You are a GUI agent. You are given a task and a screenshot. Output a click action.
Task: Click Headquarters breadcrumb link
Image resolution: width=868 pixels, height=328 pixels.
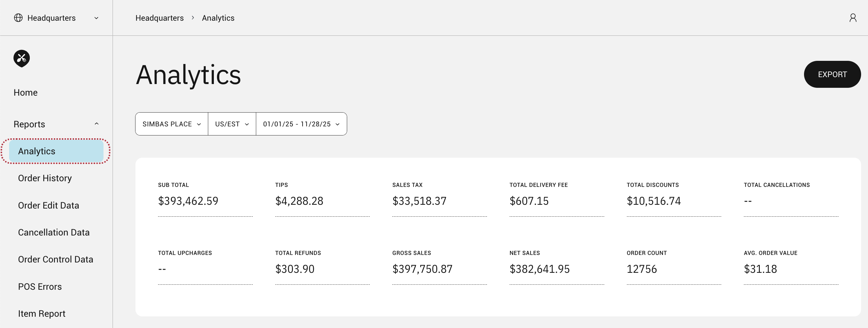tap(159, 18)
